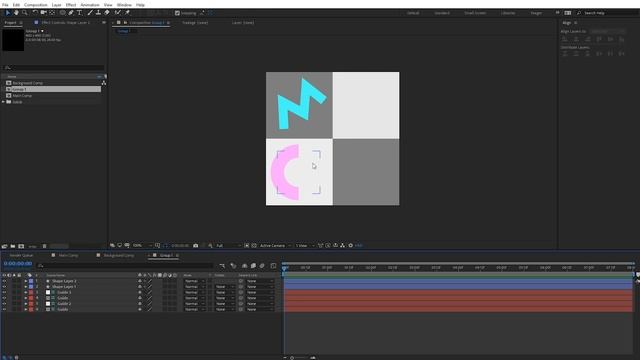The image size is (640, 360).
Task: Click the New Composition icon in Project panel
Action: coord(21,246)
